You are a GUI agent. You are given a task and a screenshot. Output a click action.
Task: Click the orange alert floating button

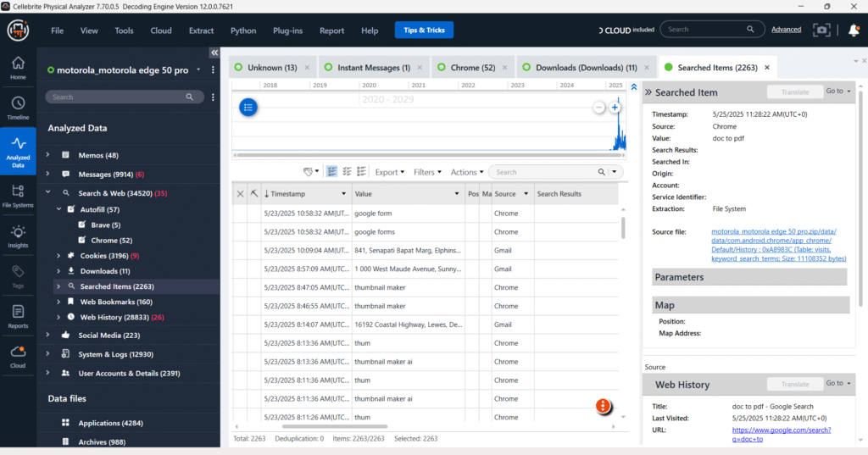[603, 406]
